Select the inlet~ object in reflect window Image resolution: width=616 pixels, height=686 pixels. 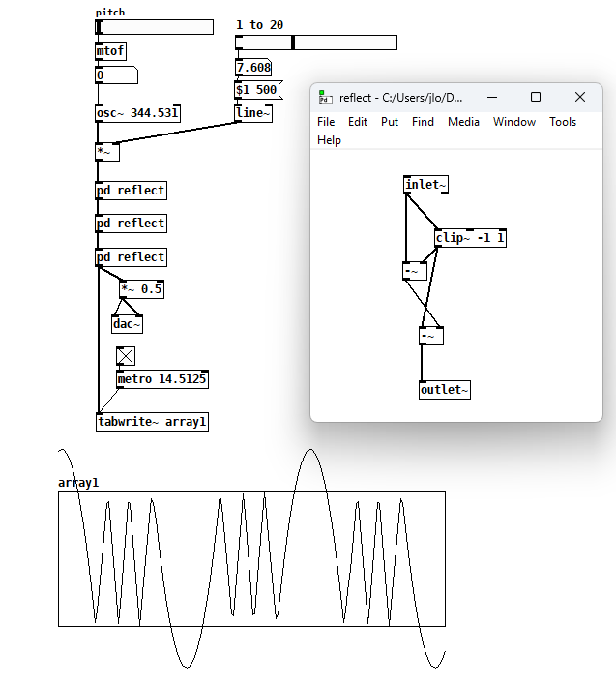(x=425, y=185)
